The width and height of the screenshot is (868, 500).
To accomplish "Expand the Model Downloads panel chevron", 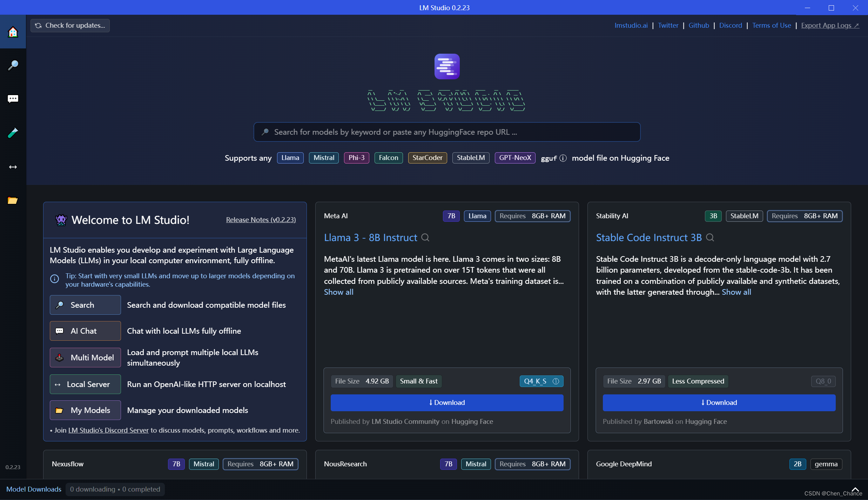I will tap(855, 489).
